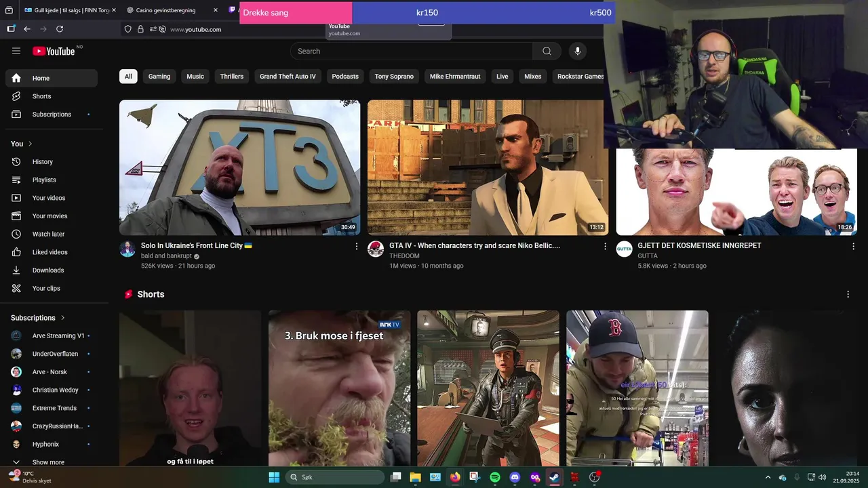The width and height of the screenshot is (868, 488).
Task: Click the YouTube logo
Action: click(x=54, y=51)
